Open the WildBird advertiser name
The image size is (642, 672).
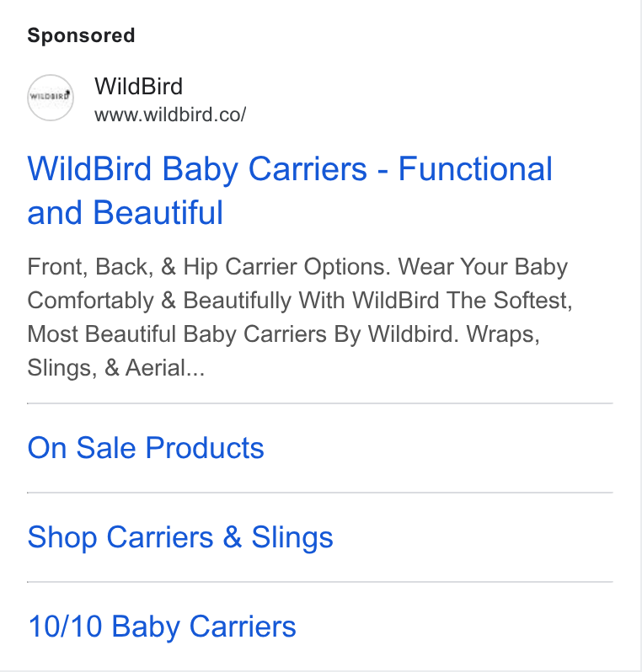[x=138, y=86]
